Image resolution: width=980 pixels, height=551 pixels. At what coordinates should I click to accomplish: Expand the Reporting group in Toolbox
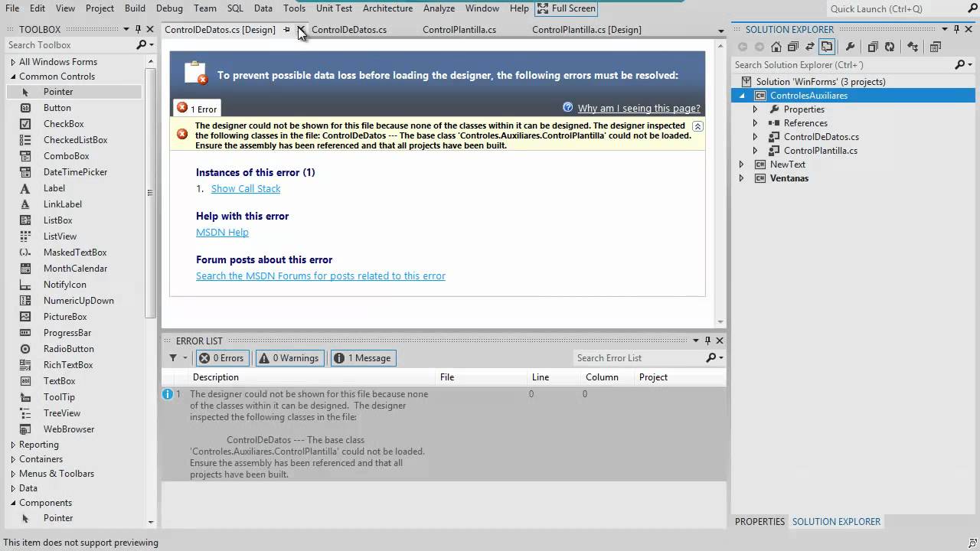pos(13,445)
